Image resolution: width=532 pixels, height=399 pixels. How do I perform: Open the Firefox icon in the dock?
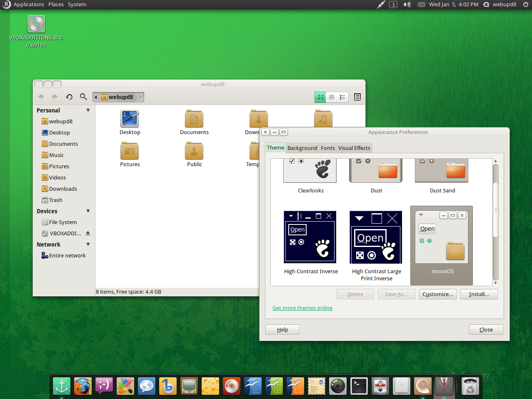coord(83,386)
